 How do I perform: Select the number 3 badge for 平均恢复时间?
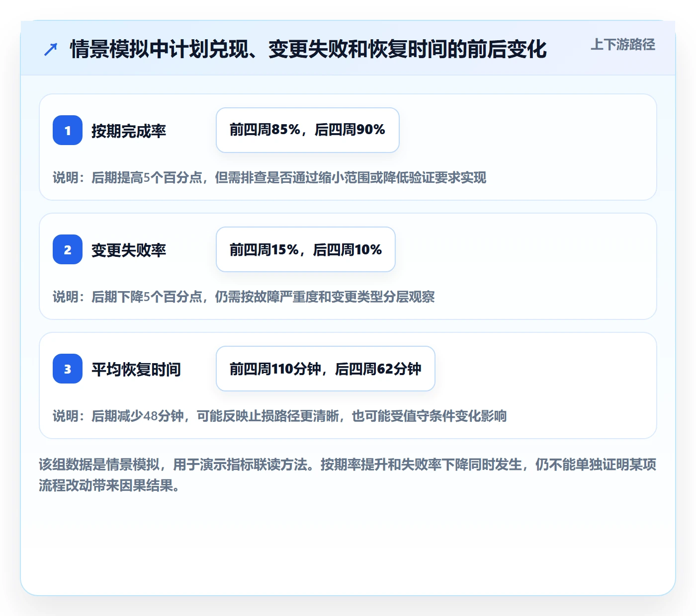(68, 369)
